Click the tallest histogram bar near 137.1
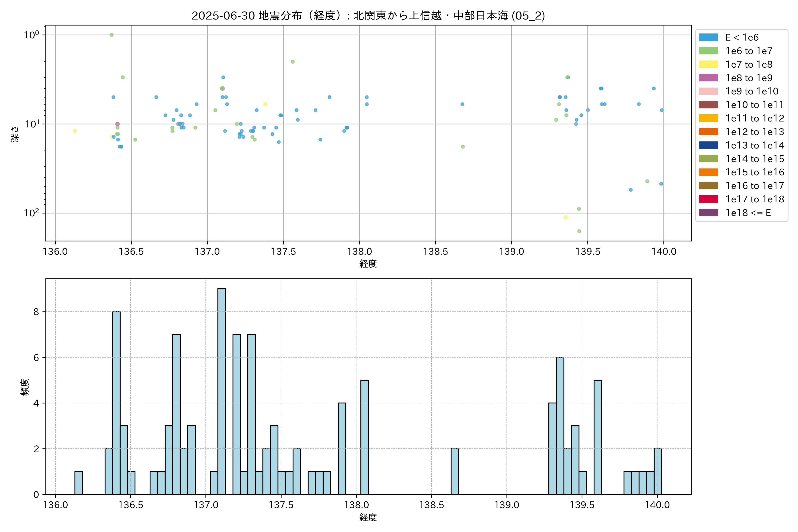Viewport: 798px width, 532px height. click(x=221, y=390)
